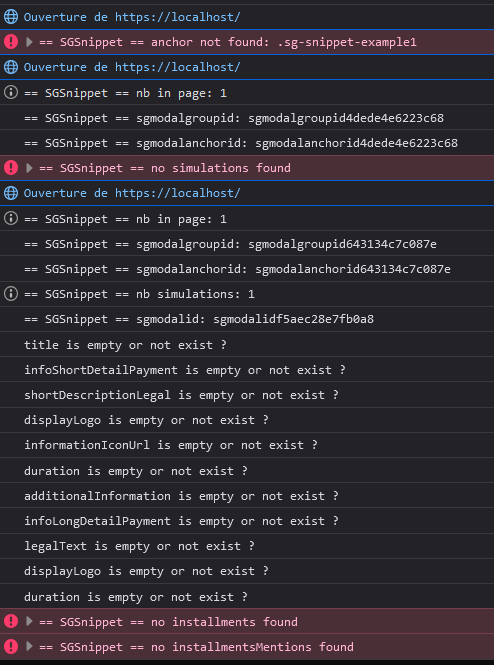This screenshot has height=665, width=494.
Task: Expand the 'no installments found' error trace
Action: pyautogui.click(x=29, y=622)
